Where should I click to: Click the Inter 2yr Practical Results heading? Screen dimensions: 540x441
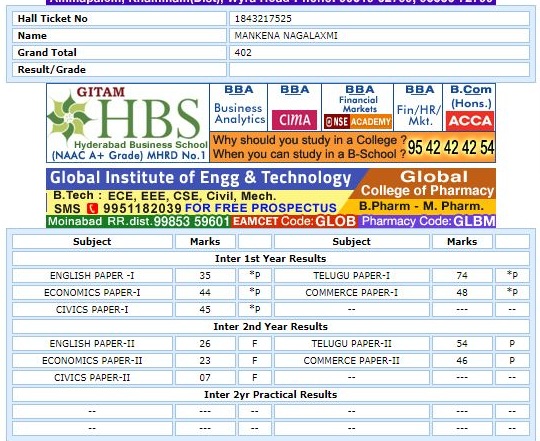pos(271,395)
